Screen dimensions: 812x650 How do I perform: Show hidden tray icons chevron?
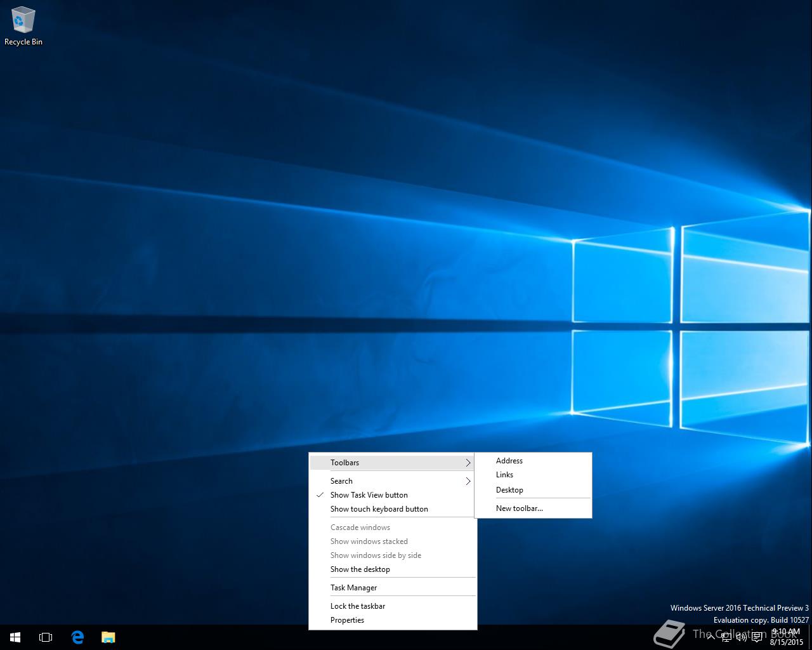[710, 637]
